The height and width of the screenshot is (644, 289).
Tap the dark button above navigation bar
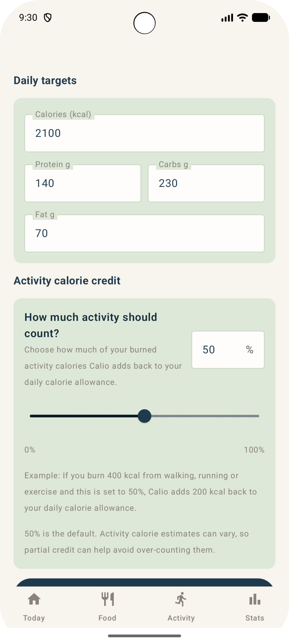(144, 582)
